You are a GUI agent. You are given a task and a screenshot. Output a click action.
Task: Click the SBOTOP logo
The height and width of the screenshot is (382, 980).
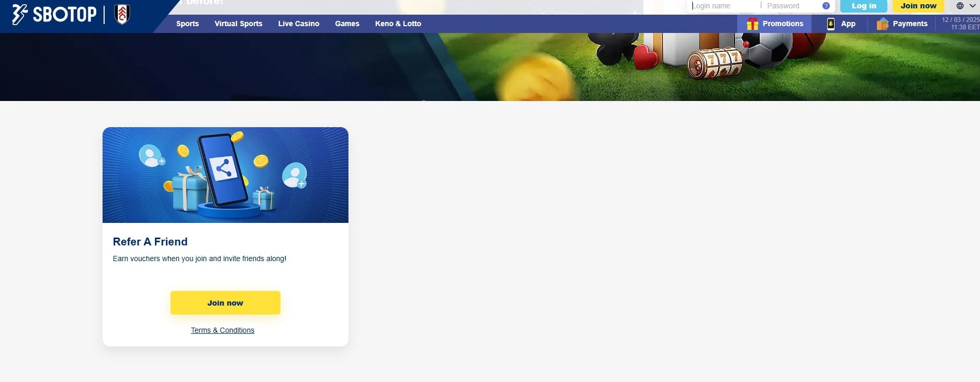click(54, 15)
